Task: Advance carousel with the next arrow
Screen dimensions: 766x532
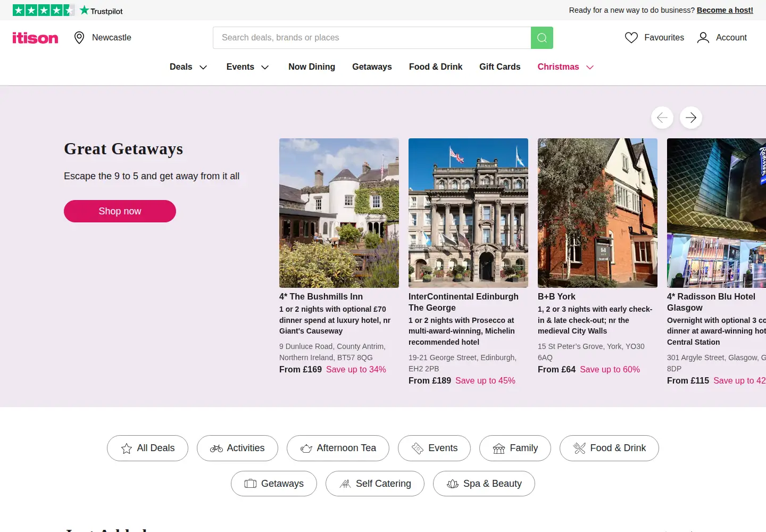Action: [x=691, y=118]
